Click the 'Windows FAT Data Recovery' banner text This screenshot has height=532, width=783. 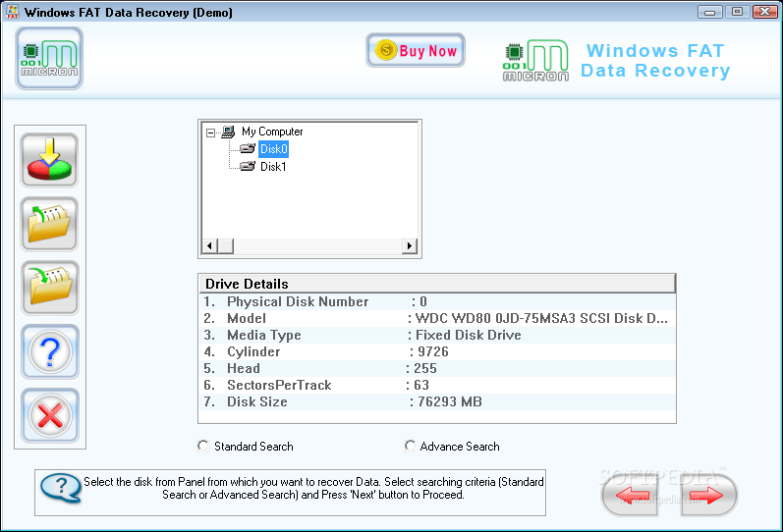pos(655,61)
